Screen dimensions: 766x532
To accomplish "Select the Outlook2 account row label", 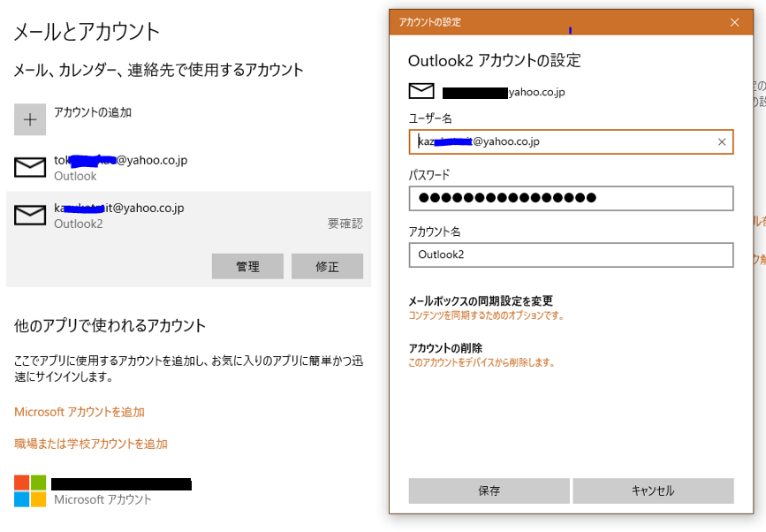I will click(78, 224).
